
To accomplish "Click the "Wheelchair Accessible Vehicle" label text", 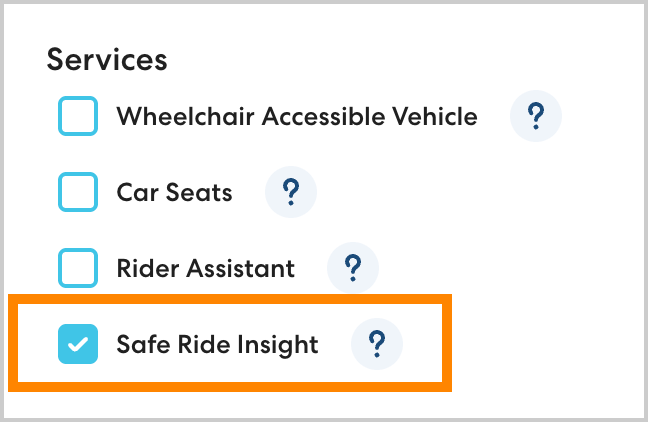I will 297,117.
